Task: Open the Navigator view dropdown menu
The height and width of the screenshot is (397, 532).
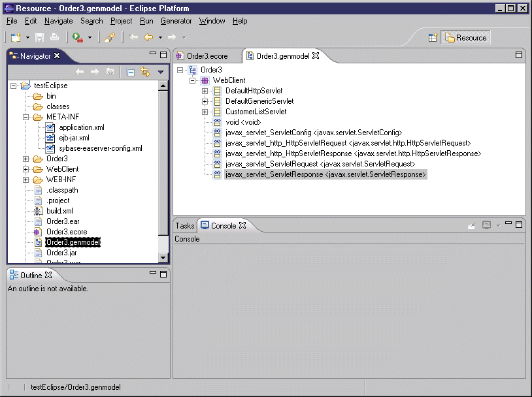Action: click(160, 72)
